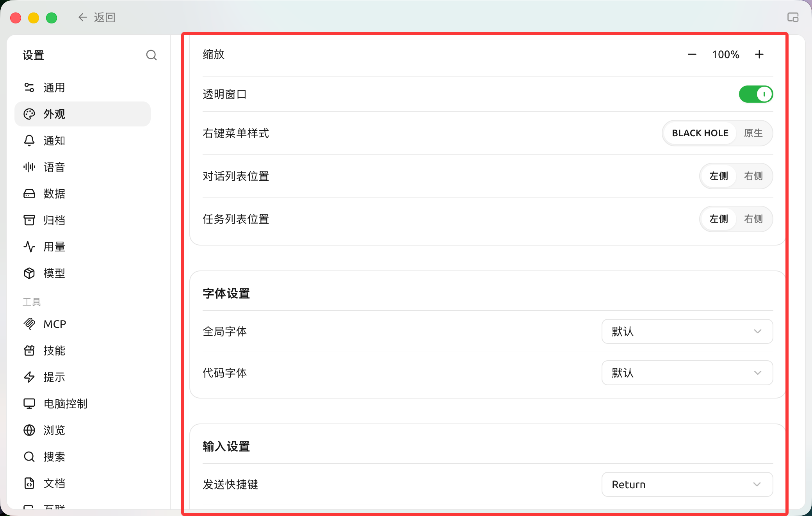
Task: Increase zoom with the plus button
Action: tap(759, 54)
